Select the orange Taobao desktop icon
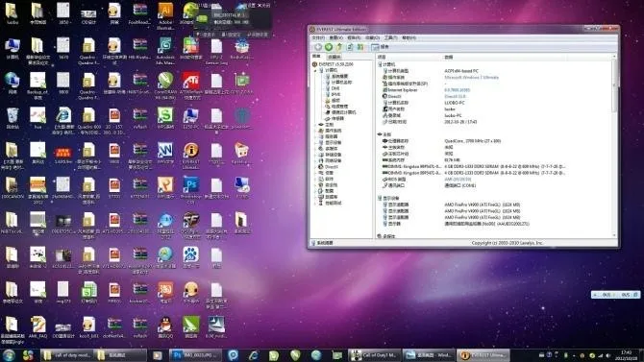Screen dimensions: 644x362 click(165, 293)
